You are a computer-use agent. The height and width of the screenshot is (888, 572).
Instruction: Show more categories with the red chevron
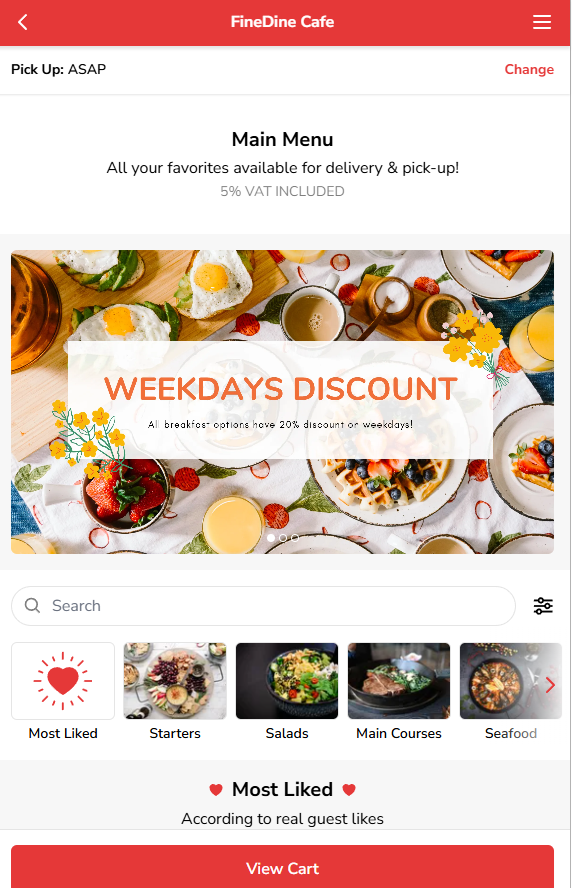tap(550, 685)
